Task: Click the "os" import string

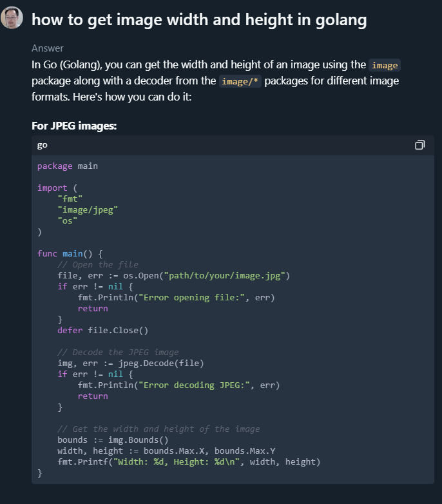Action: pyautogui.click(x=68, y=220)
